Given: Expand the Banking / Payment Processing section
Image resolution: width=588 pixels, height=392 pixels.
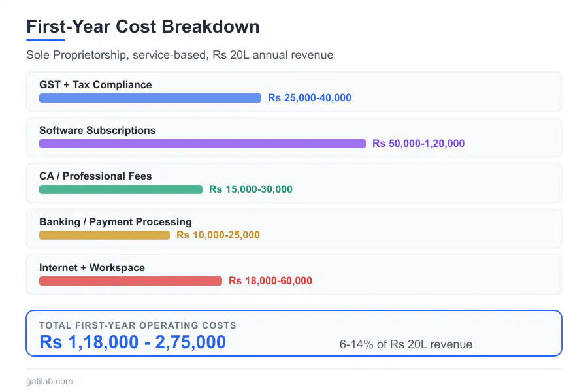Looking at the screenshot, I should (293, 229).
